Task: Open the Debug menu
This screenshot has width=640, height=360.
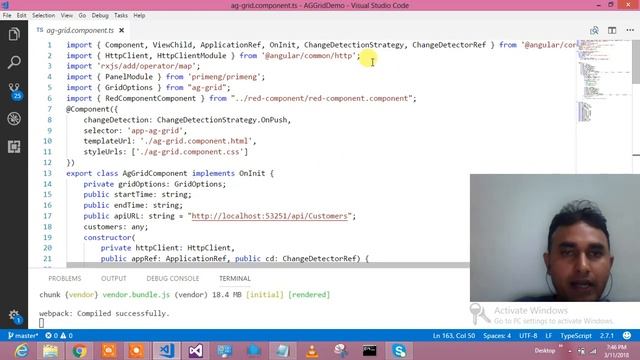Action: point(100,16)
